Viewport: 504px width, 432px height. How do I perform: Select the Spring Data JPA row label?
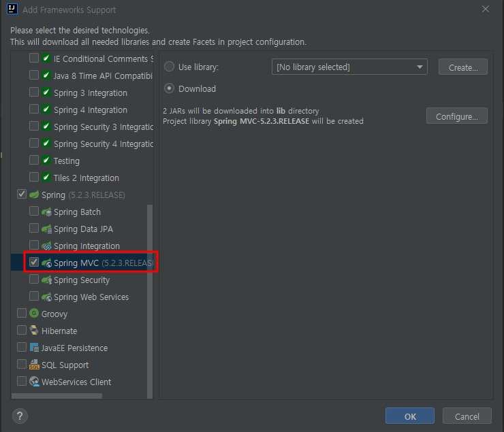[x=83, y=229]
